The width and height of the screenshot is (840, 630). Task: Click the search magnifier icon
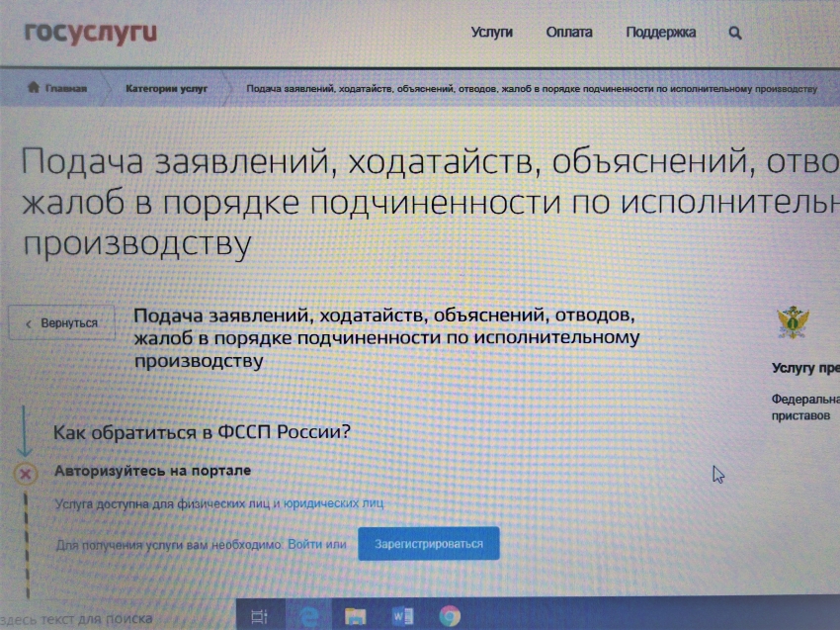[x=735, y=33]
